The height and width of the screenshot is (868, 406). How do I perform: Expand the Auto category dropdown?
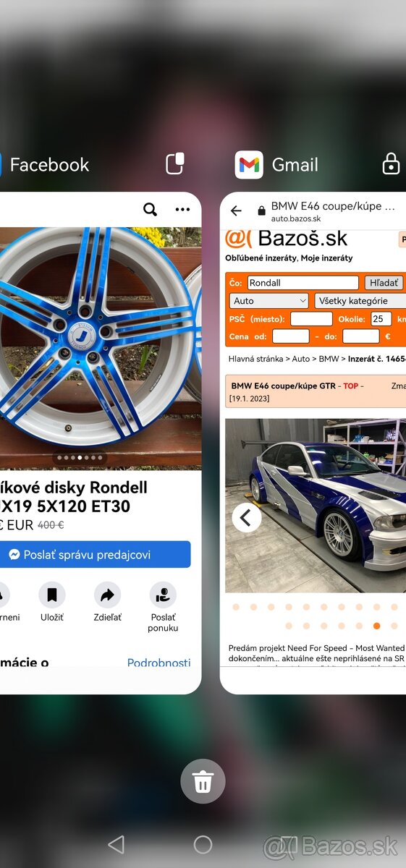click(x=270, y=300)
